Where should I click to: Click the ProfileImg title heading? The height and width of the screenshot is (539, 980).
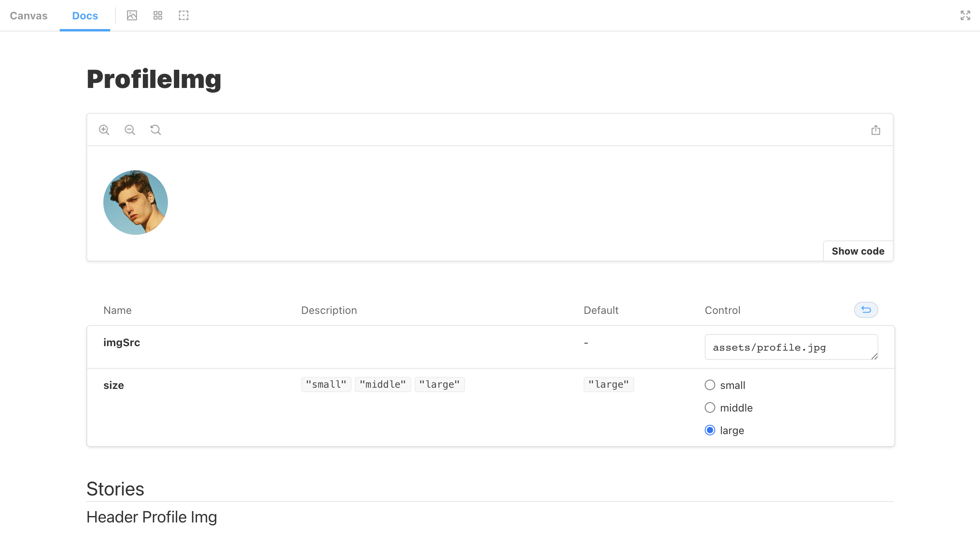154,79
